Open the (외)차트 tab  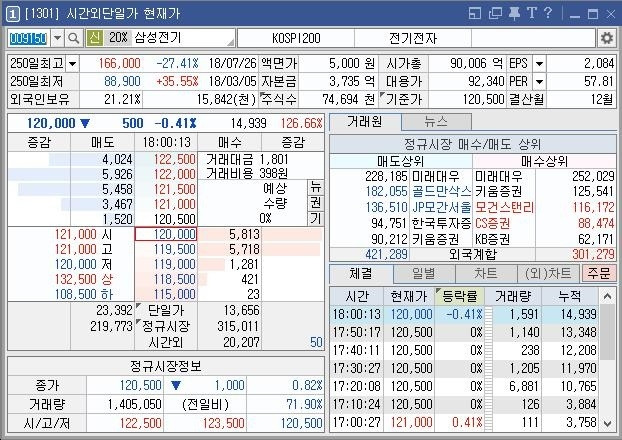click(x=547, y=273)
